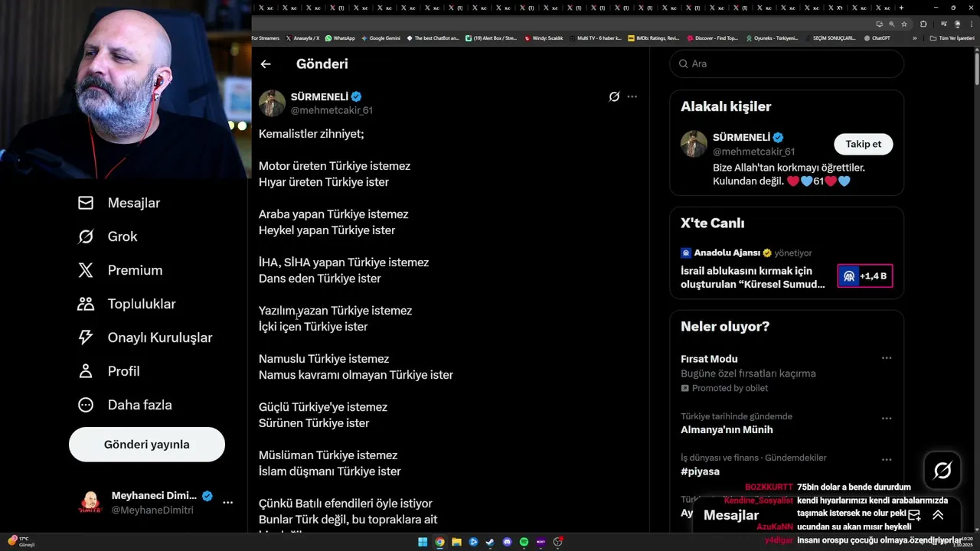Click the floating Grok button
The height and width of the screenshot is (551, 980).
point(942,471)
